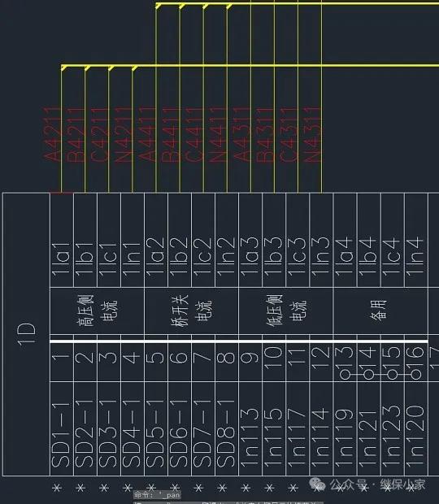The width and height of the screenshot is (439, 504).
Task: Select terminal cell SD5-1
Action: [x=156, y=429]
